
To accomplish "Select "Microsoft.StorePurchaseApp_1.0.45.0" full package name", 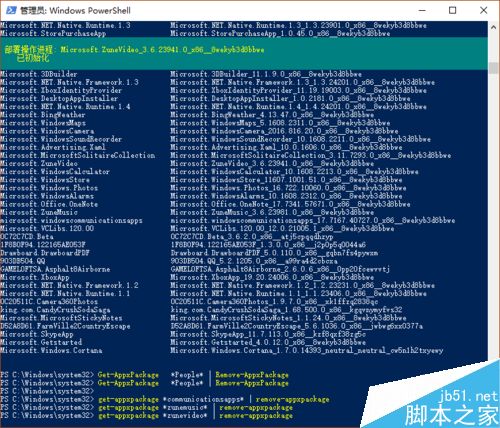I will pyautogui.click(x=280, y=33).
